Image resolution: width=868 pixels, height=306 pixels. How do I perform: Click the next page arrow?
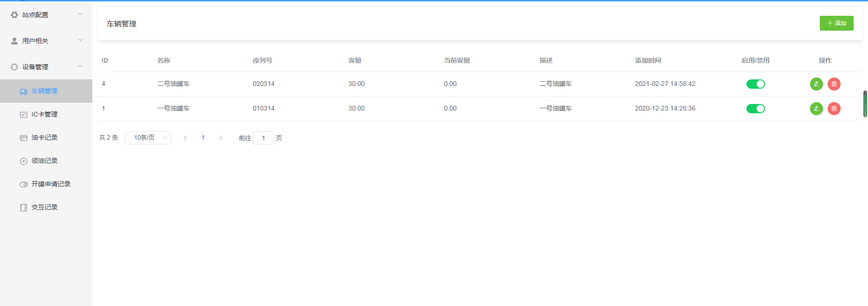click(x=221, y=138)
